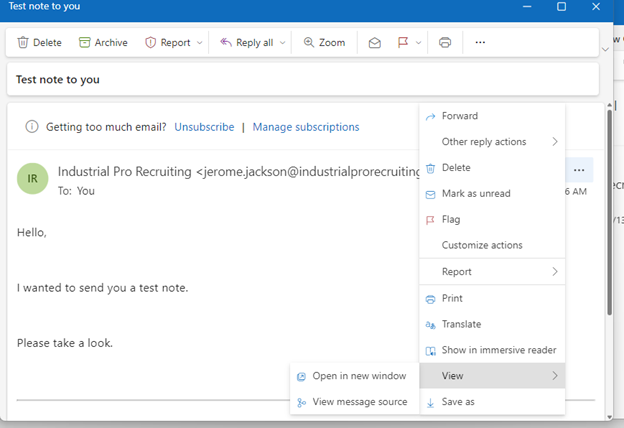Screen dimensions: 624x428
Task: Flag the message using toolbar flag icon
Action: point(403,42)
